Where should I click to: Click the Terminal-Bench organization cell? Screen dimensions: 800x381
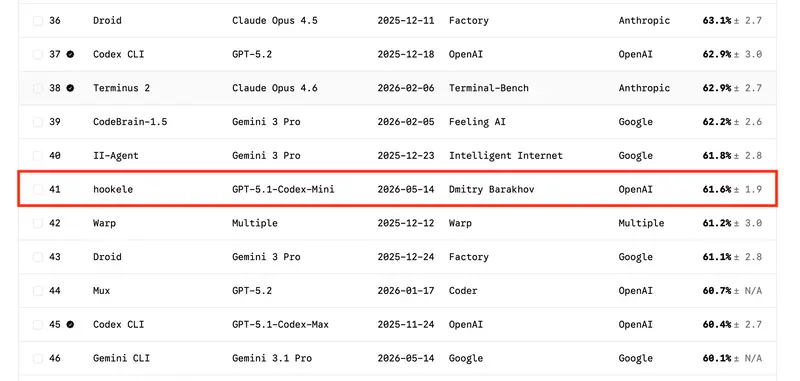489,88
